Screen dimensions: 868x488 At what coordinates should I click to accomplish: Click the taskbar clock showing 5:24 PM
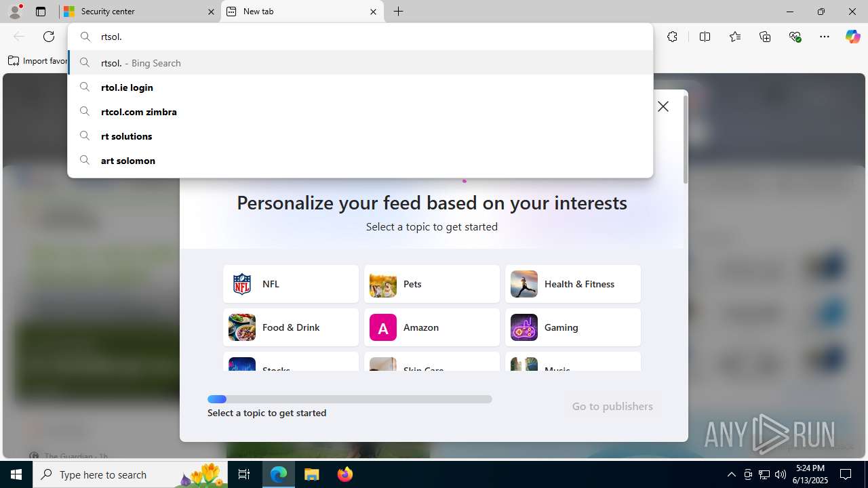(810, 474)
